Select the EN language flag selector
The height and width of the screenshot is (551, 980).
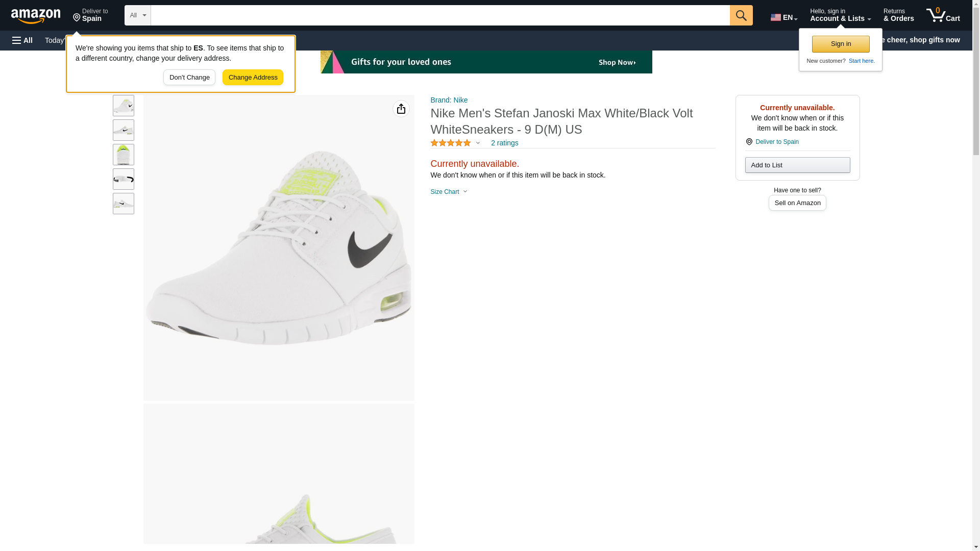(x=783, y=17)
